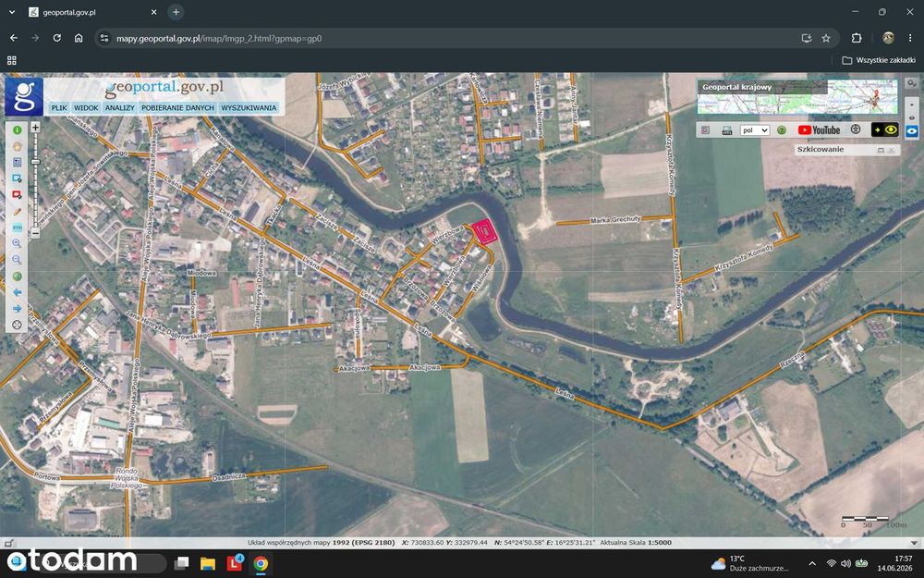
Task: Open the pol language dropdown
Action: click(754, 130)
